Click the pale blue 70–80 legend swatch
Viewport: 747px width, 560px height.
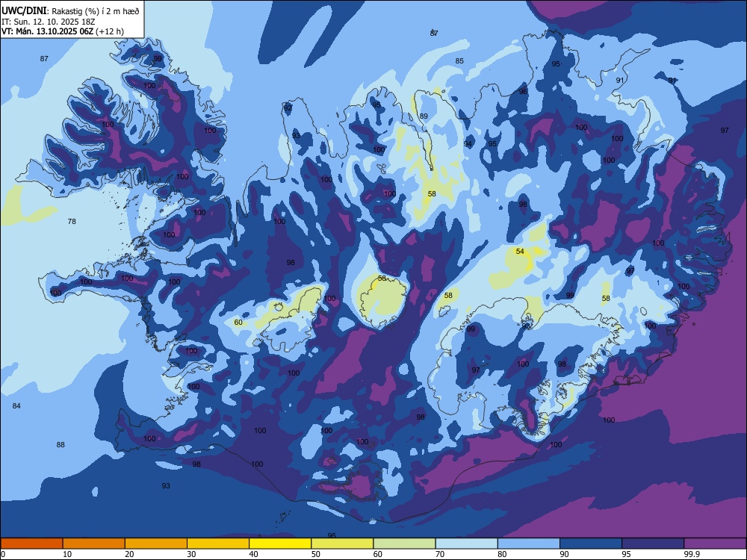point(466,544)
